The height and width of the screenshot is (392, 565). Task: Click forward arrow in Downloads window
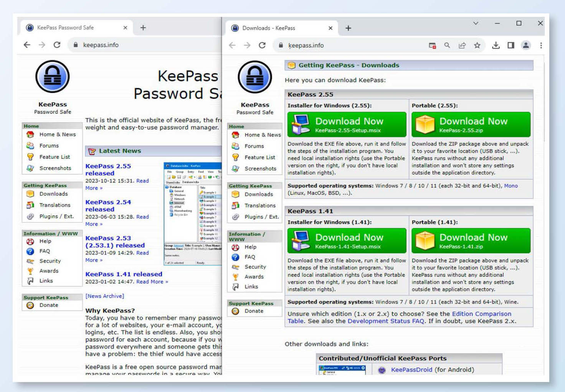click(247, 45)
